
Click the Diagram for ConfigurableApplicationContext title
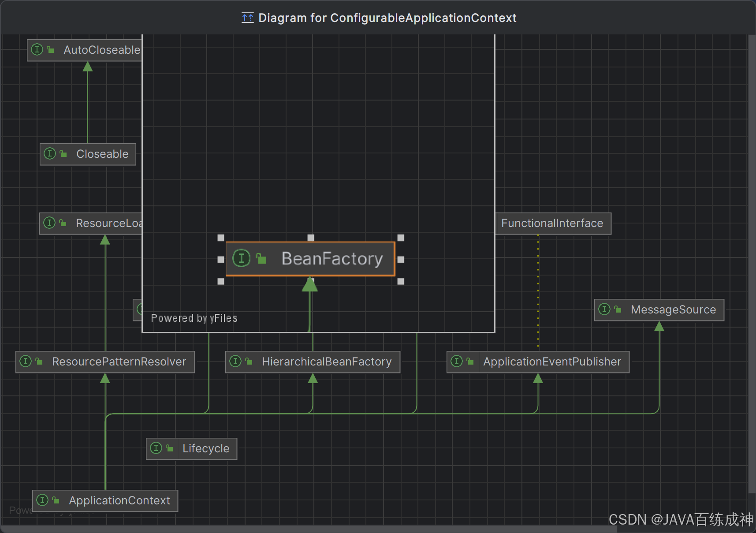(387, 18)
